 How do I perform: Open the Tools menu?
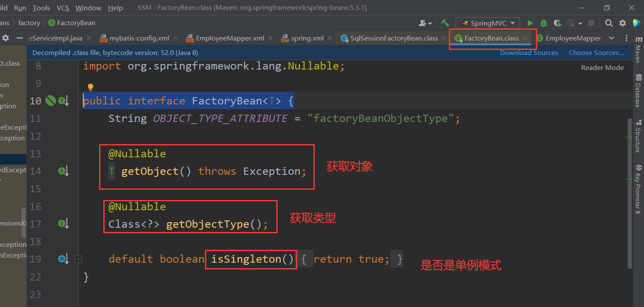pos(41,8)
